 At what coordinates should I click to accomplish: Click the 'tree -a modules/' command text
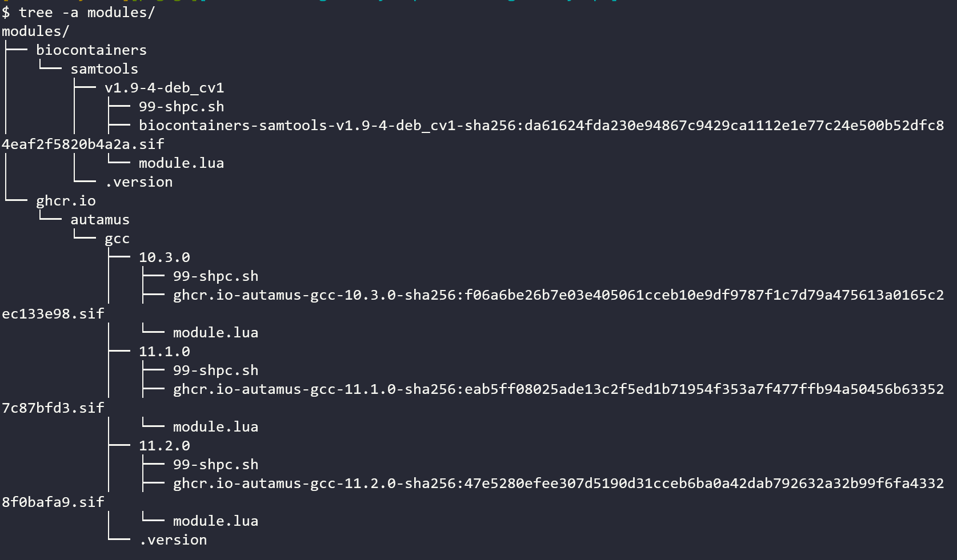pos(87,12)
